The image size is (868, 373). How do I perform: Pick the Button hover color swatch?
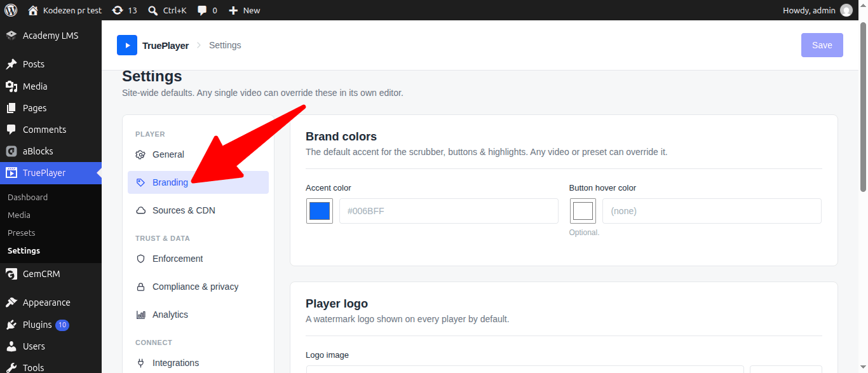pos(583,211)
